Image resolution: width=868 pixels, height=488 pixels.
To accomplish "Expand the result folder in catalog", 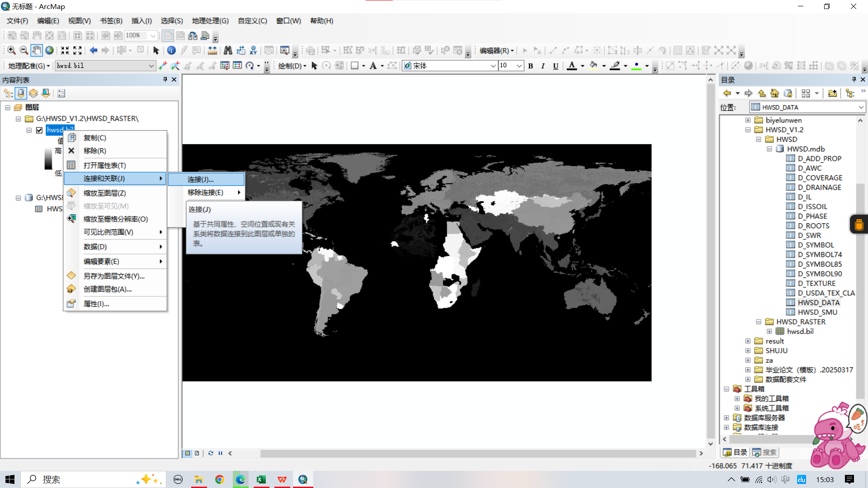I will click(748, 341).
